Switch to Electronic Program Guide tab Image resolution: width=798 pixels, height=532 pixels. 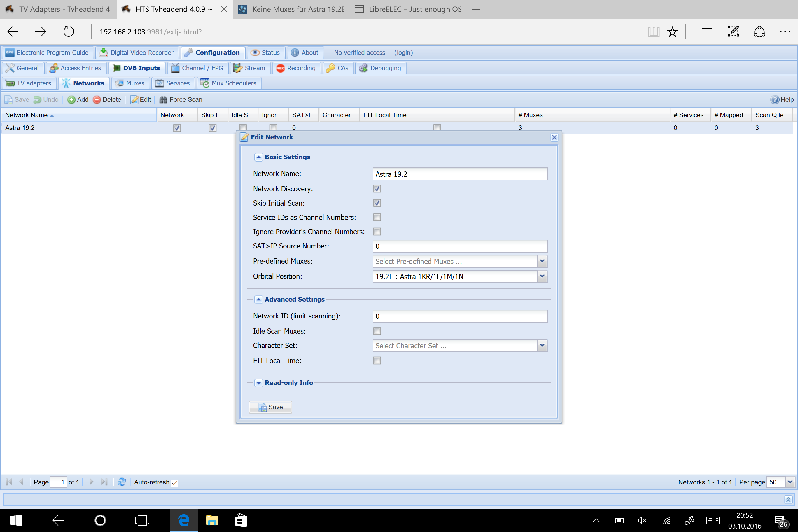coord(48,52)
